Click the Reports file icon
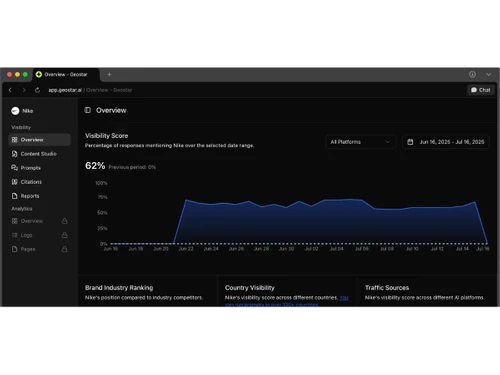Viewport: 500px width, 375px height. pos(14,196)
